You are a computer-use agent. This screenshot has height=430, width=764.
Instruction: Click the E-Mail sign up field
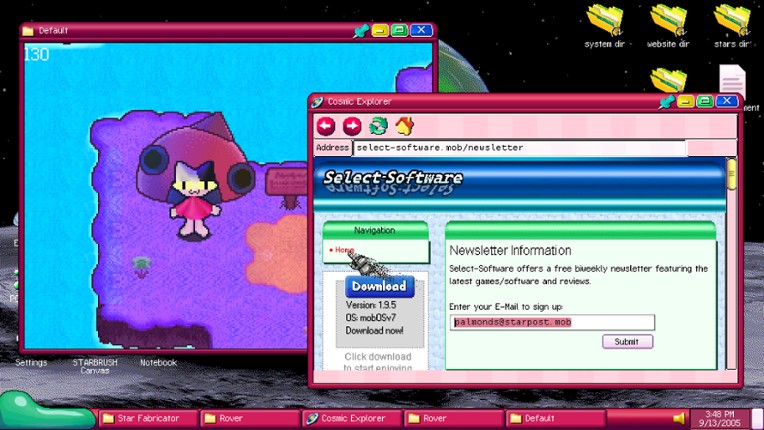(x=552, y=322)
